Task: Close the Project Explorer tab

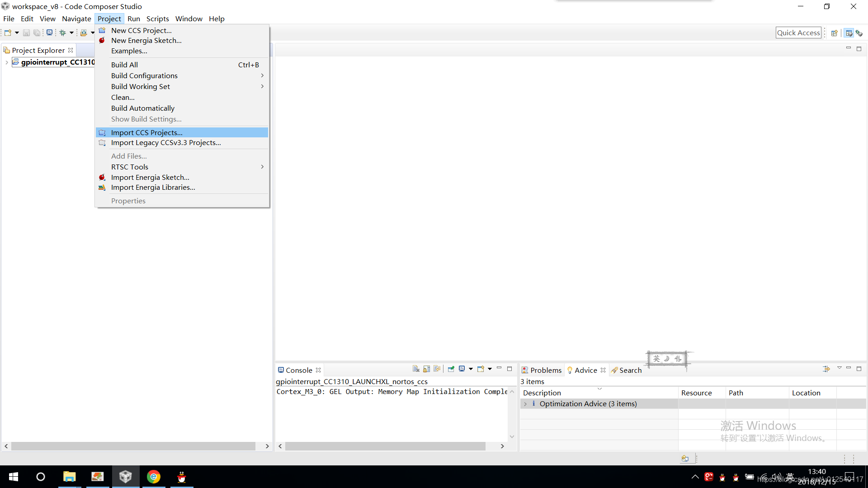Action: (71, 50)
